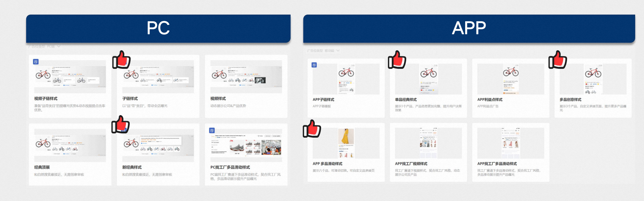Viewport: 644px width, 201px height.
Task: Click description 以"品"带"类目"，带动全店曝光
Action: pos(145,106)
